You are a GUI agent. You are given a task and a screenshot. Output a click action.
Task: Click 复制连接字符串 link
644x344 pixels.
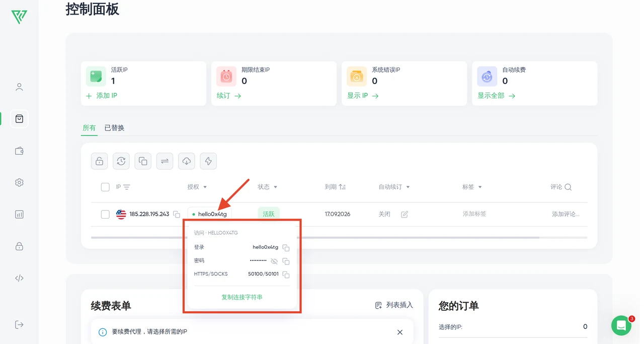pyautogui.click(x=242, y=297)
